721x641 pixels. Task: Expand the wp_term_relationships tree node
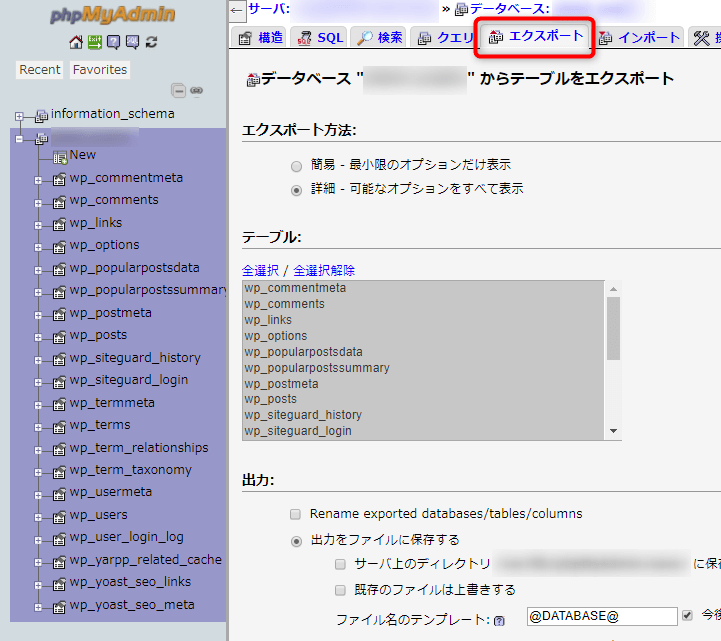[38, 451]
